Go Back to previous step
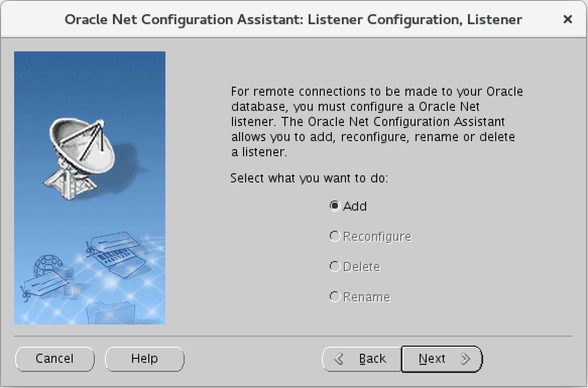The height and width of the screenshot is (388, 588). 362,359
